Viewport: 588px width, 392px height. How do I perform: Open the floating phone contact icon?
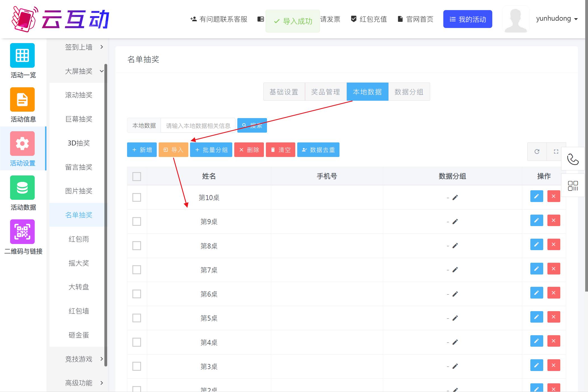pos(573,159)
